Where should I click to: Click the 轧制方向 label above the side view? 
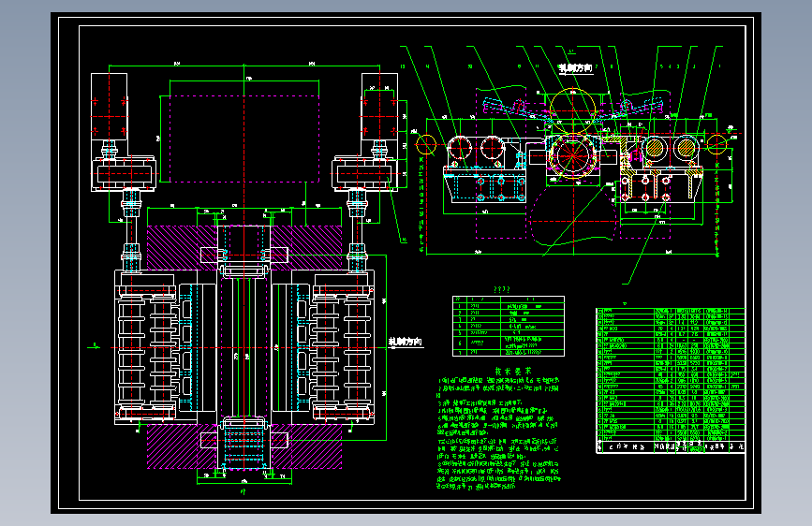pyautogui.click(x=575, y=67)
